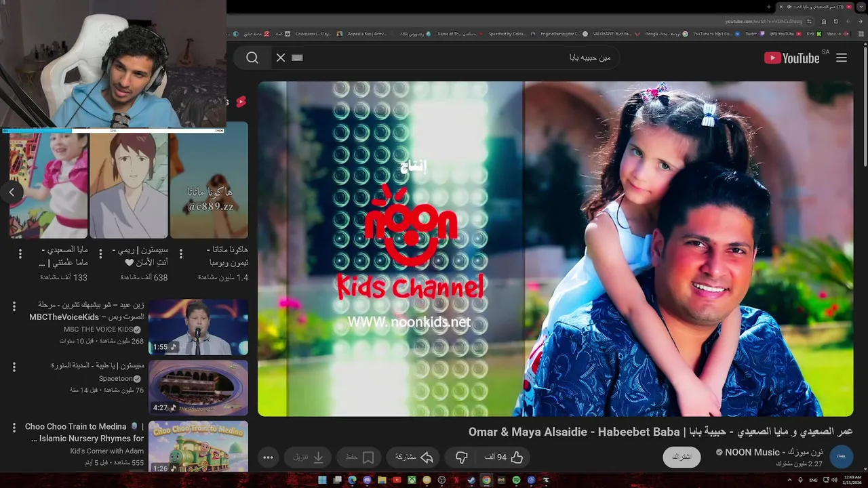Click the ENG language indicator

coord(813,480)
